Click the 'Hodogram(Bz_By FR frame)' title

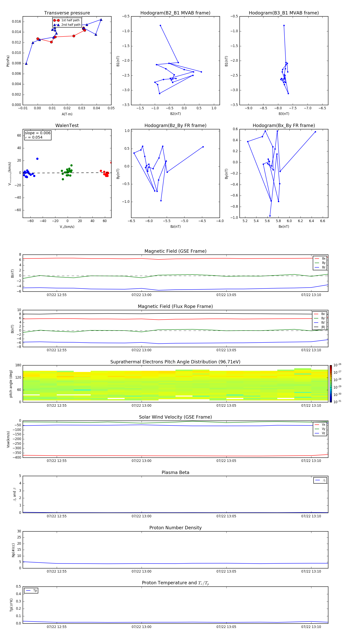(175, 125)
